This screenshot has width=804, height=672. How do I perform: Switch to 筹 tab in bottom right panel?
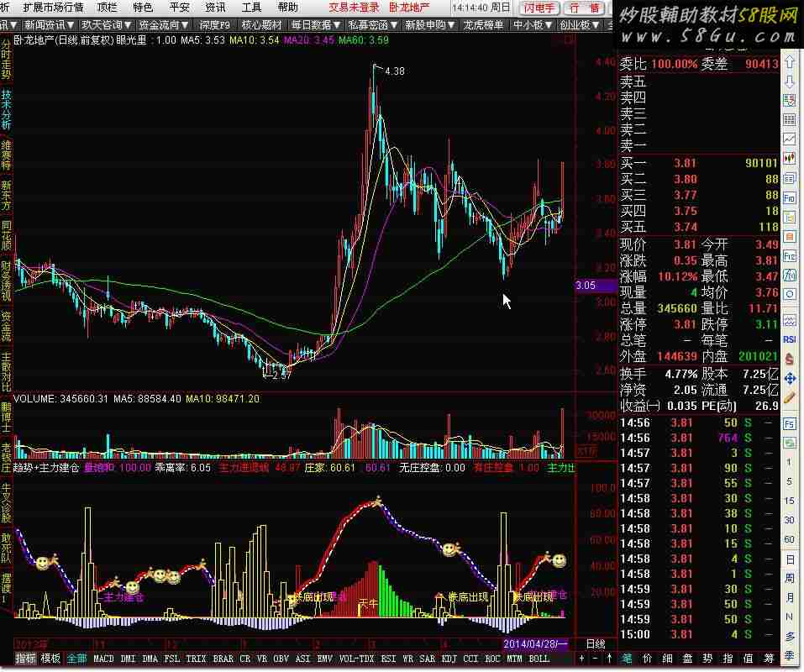768,659
